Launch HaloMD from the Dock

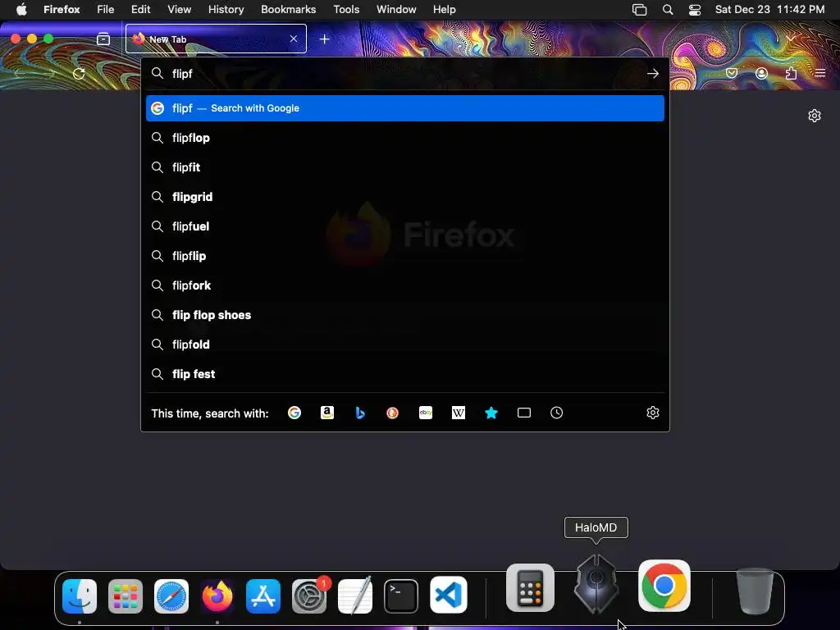pyautogui.click(x=596, y=584)
